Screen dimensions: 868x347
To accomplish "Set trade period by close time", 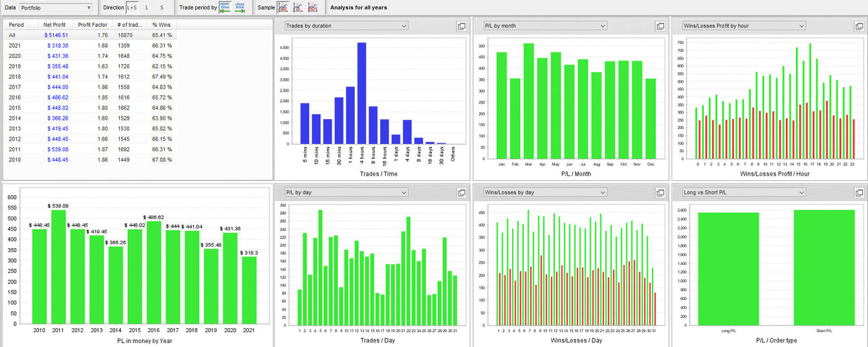I will [240, 7].
